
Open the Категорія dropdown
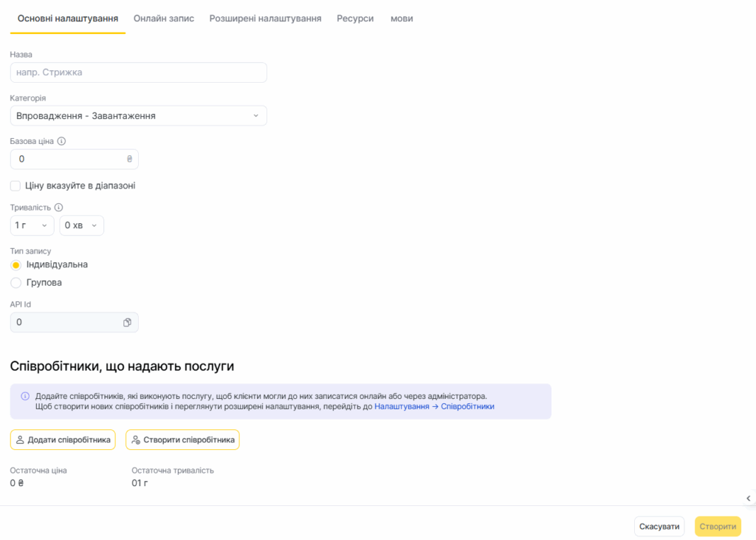138,116
